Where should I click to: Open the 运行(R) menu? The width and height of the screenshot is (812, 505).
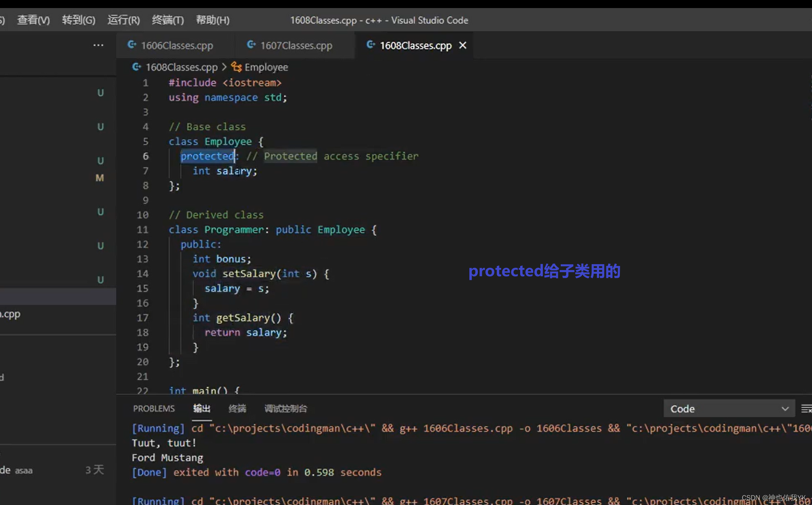pos(123,20)
